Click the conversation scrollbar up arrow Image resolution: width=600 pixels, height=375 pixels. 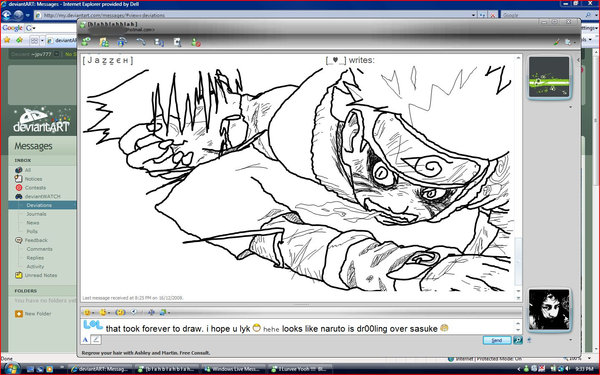coord(518,58)
